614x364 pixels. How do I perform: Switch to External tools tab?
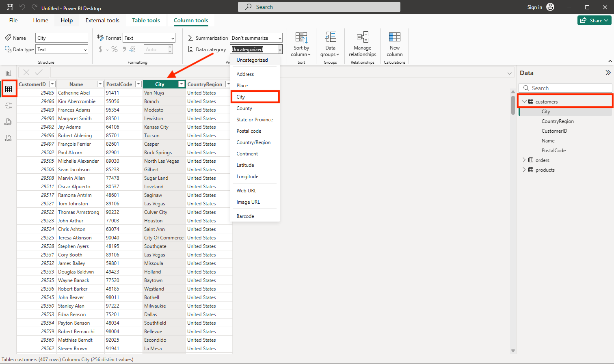tap(102, 20)
